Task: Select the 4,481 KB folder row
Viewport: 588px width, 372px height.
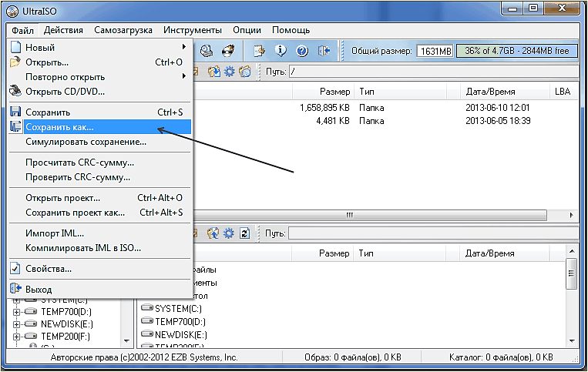Action: (386, 121)
